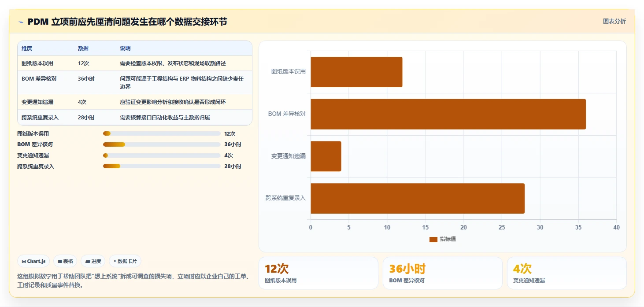Image resolution: width=644 pixels, height=307 pixels.
Task: Click the 图纸版本误用 progress bar
Action: pos(162,133)
